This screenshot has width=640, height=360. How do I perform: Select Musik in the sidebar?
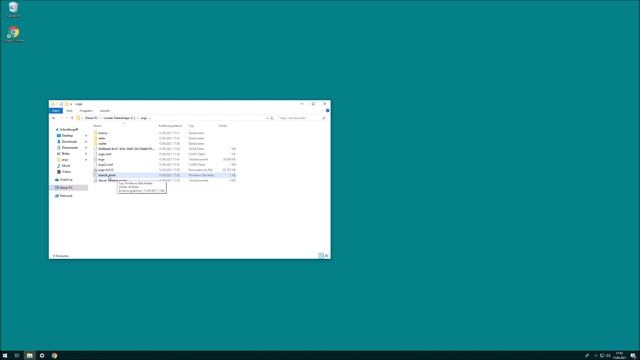(x=66, y=166)
